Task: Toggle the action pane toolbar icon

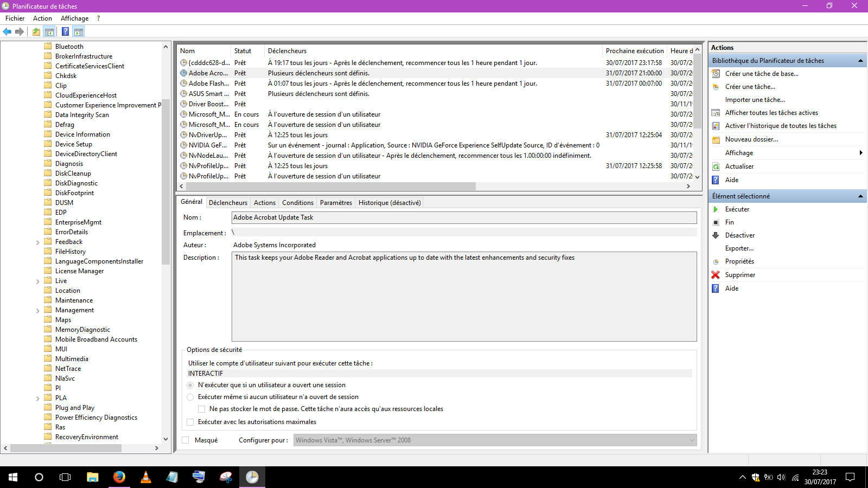Action: [x=79, y=31]
